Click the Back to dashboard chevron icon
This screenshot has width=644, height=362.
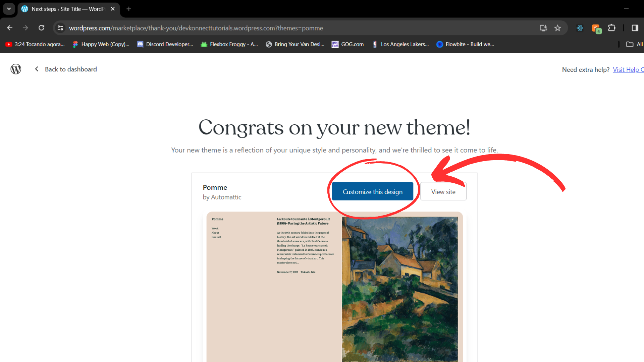(x=37, y=69)
